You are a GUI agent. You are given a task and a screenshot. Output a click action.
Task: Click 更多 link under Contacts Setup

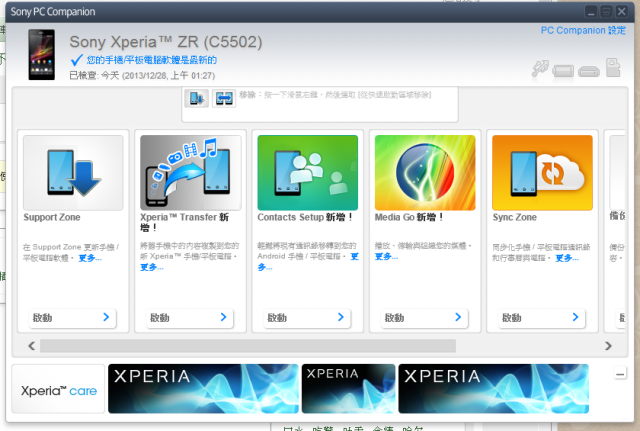tap(354, 257)
